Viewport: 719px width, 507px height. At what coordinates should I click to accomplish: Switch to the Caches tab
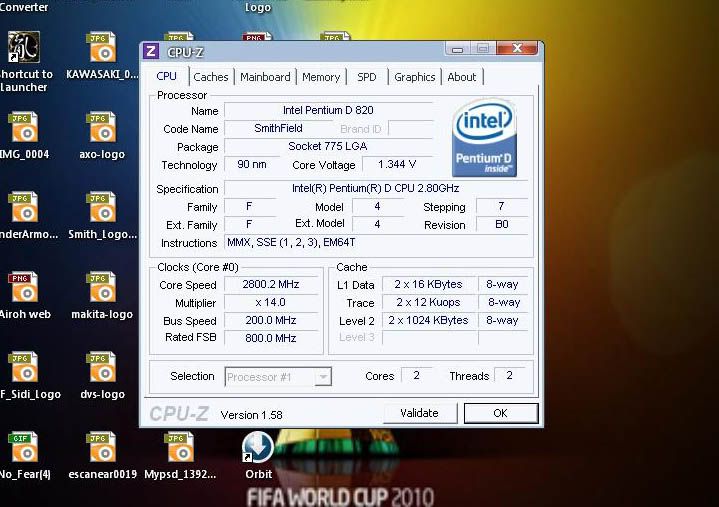[211, 77]
